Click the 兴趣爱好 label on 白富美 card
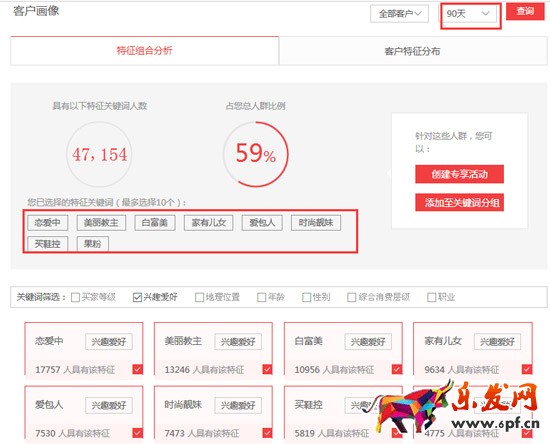This screenshot has width=550, height=444. [368, 342]
